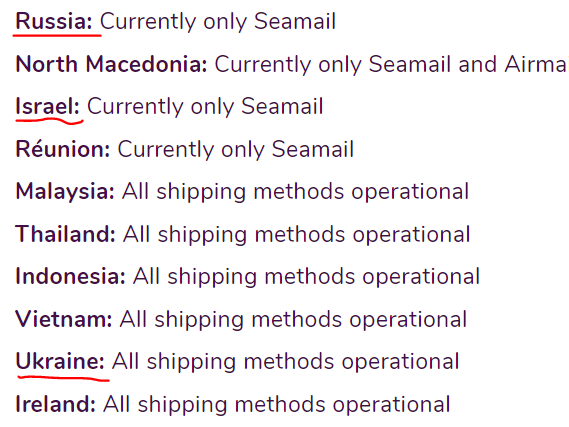The height and width of the screenshot is (427, 569).
Task: Click the underlined Israel label
Action: coord(48,106)
